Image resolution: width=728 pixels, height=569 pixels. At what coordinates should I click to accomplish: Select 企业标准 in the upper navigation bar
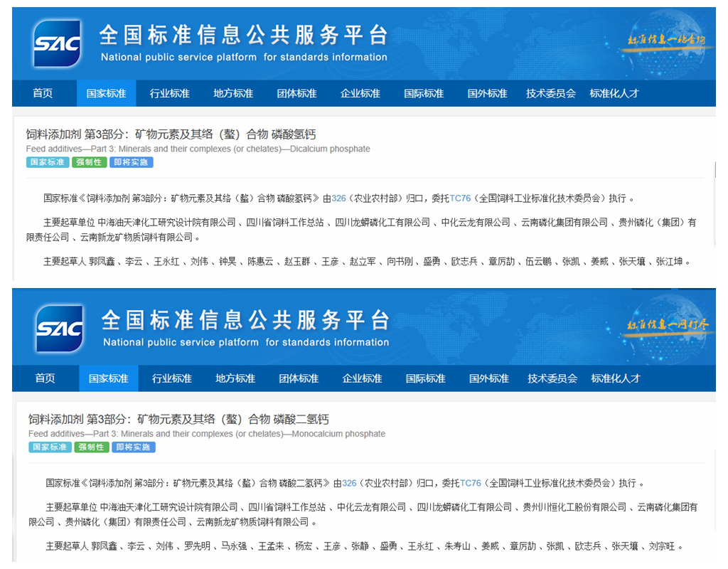(x=360, y=93)
